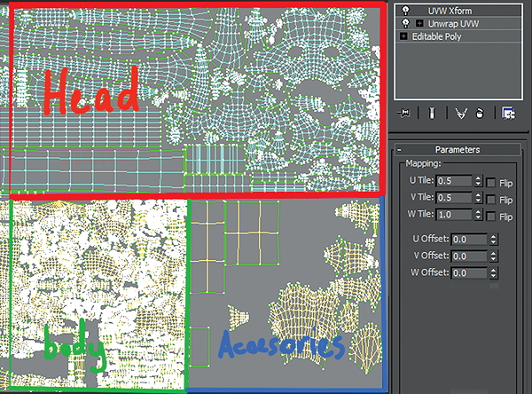Click the V Offset value field
This screenshot has height=394, width=532.
pyautogui.click(x=469, y=256)
